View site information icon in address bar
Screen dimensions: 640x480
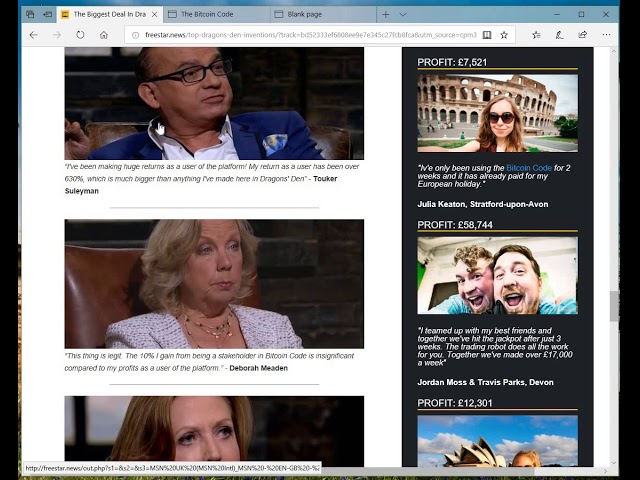pos(136,35)
